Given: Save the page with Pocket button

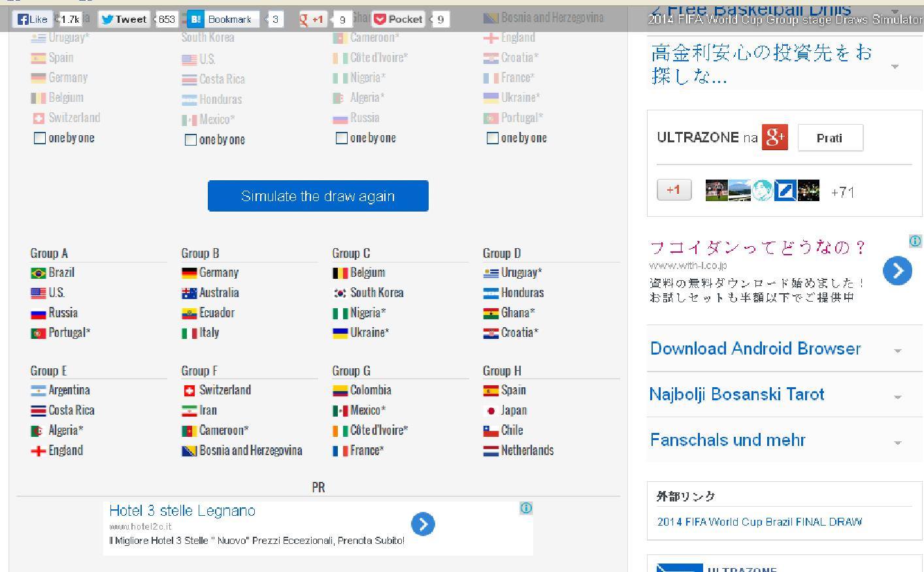Looking at the screenshot, I should [399, 19].
